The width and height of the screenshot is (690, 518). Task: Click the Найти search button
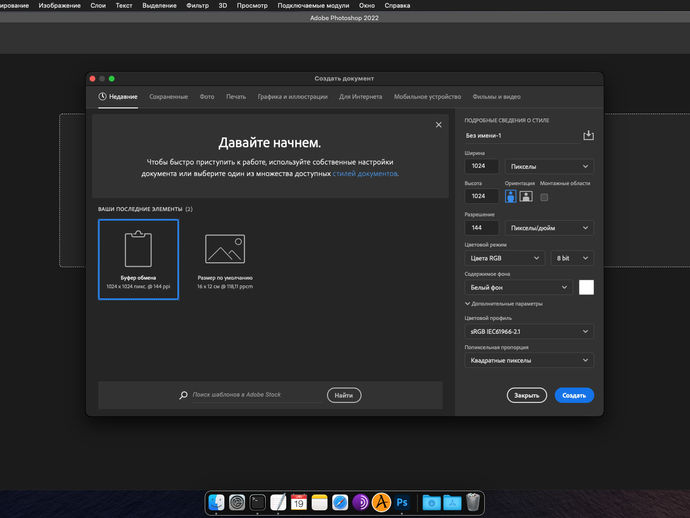pyautogui.click(x=344, y=395)
